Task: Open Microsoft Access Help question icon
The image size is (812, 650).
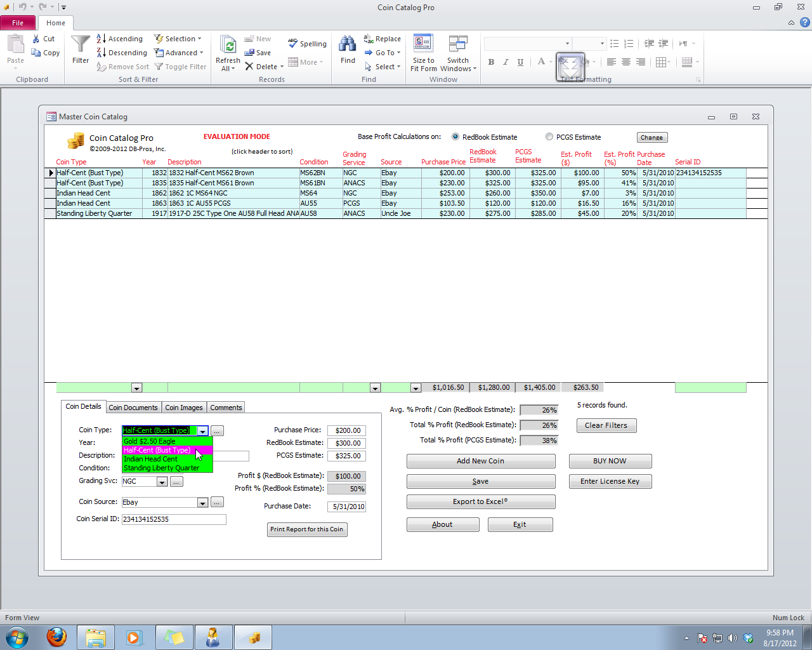Action: pyautogui.click(x=804, y=22)
